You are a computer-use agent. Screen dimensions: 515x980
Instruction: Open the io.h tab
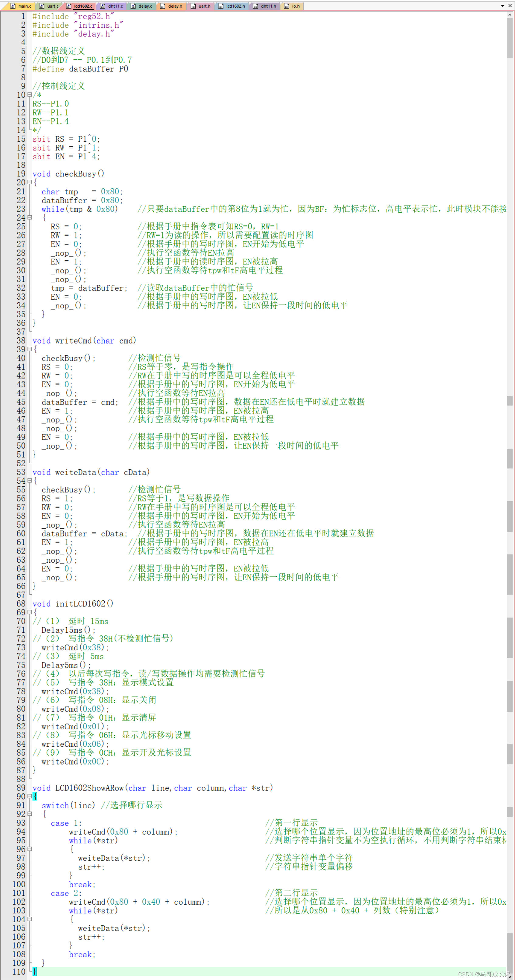pos(293,6)
